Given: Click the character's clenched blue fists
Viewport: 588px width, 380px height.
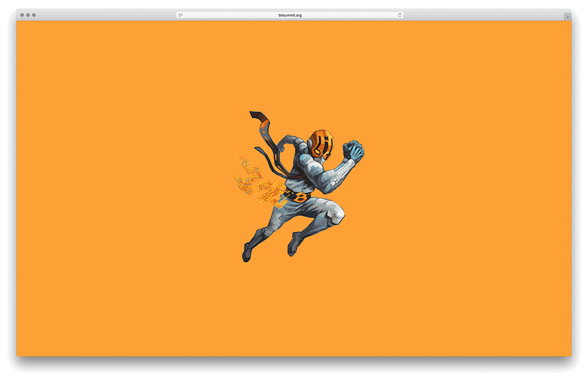Looking at the screenshot, I should pyautogui.click(x=353, y=150).
